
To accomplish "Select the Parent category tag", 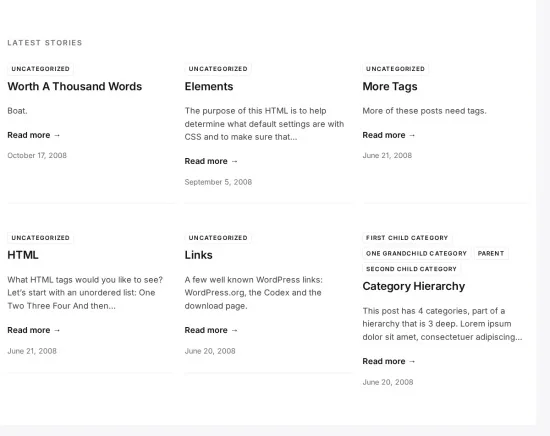I will point(491,253).
